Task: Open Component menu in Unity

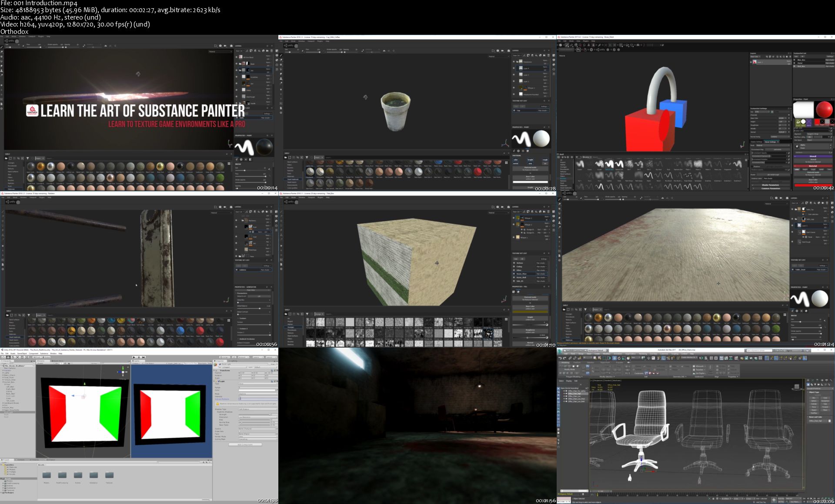Action: [33, 354]
